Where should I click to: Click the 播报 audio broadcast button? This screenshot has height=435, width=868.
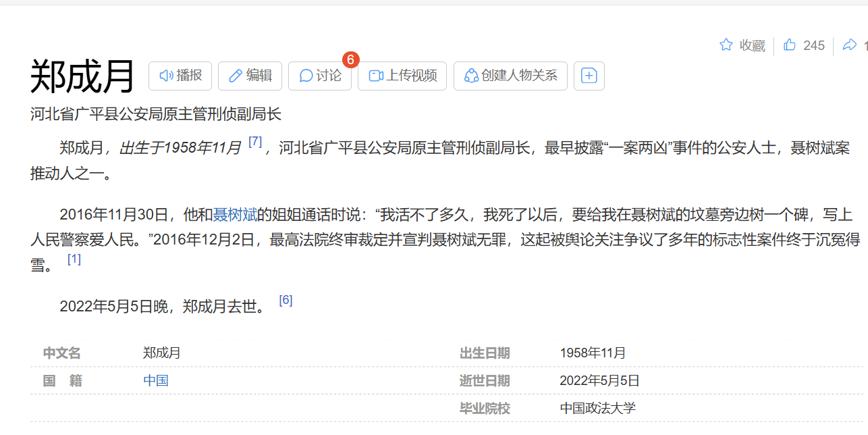pos(180,76)
